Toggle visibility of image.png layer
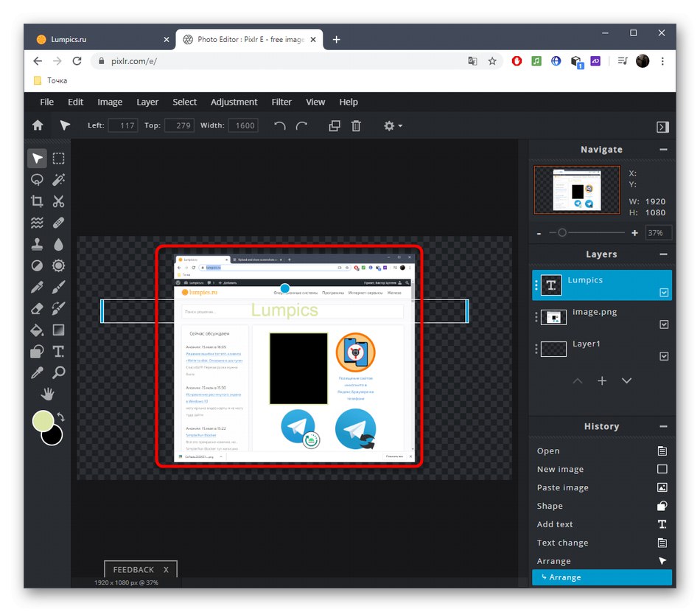This screenshot has height=612, width=700. (x=664, y=324)
